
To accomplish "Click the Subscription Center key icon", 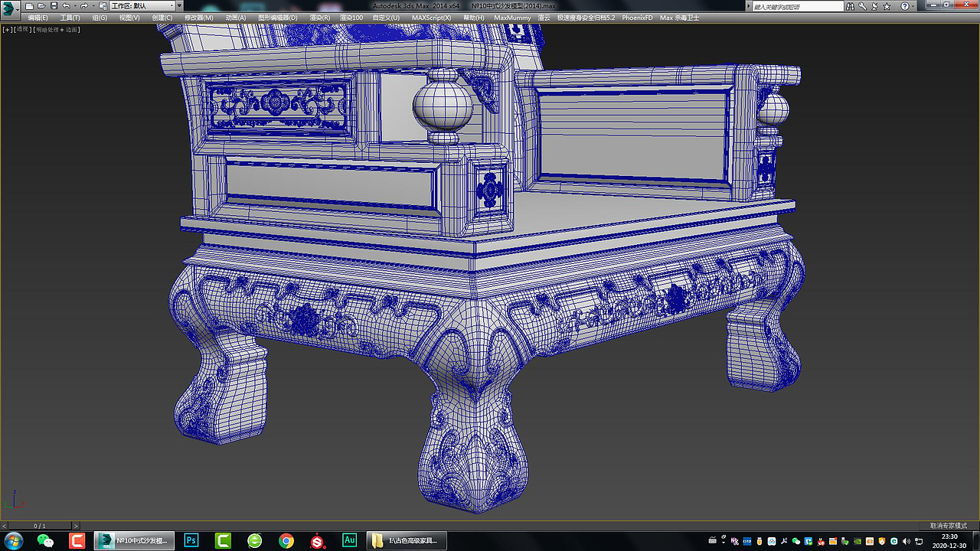I will point(862,6).
